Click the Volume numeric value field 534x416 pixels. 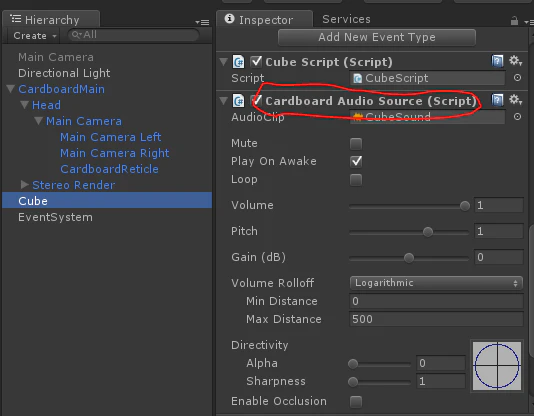(x=499, y=205)
